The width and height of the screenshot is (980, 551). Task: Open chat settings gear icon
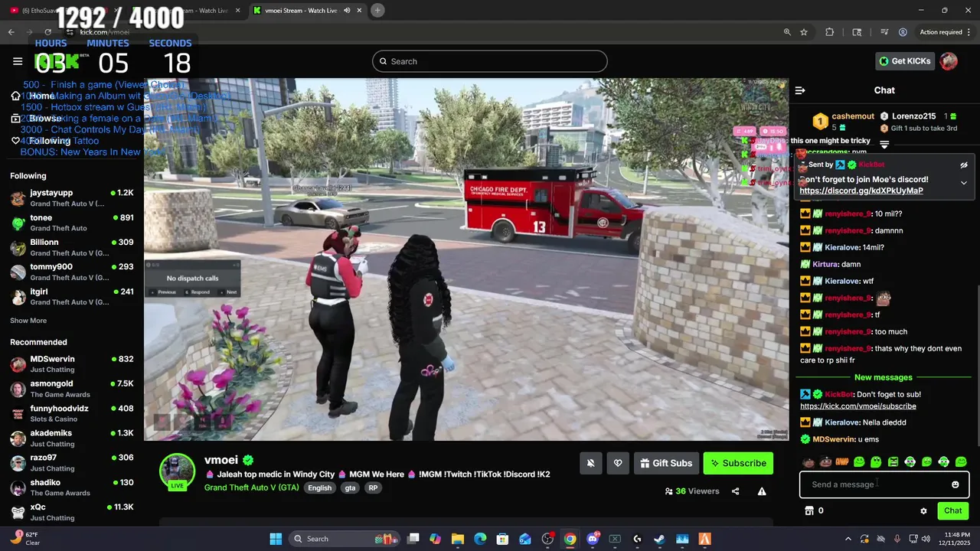pyautogui.click(x=923, y=510)
